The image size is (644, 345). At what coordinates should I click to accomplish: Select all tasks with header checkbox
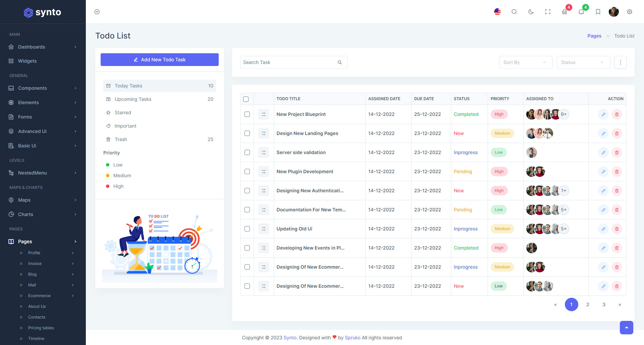click(x=246, y=99)
